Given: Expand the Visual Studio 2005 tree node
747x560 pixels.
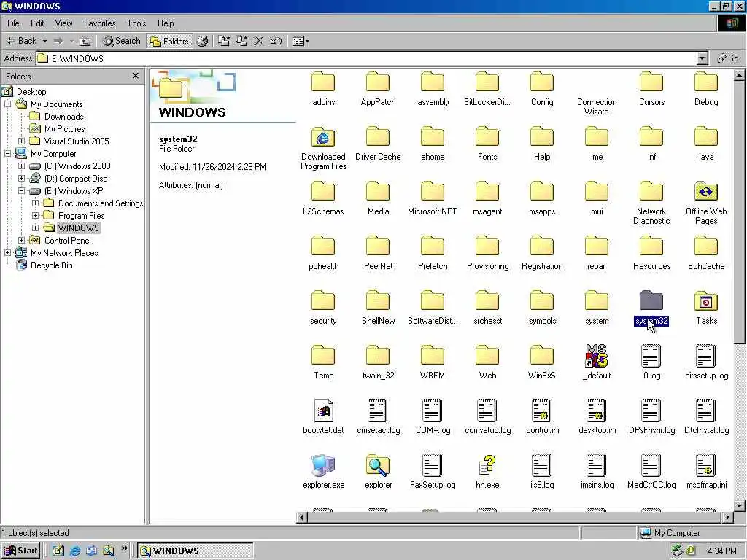Looking at the screenshot, I should (21, 141).
